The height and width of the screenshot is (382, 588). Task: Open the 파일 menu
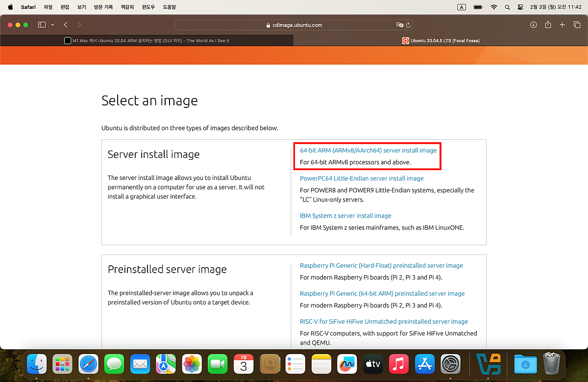click(48, 7)
